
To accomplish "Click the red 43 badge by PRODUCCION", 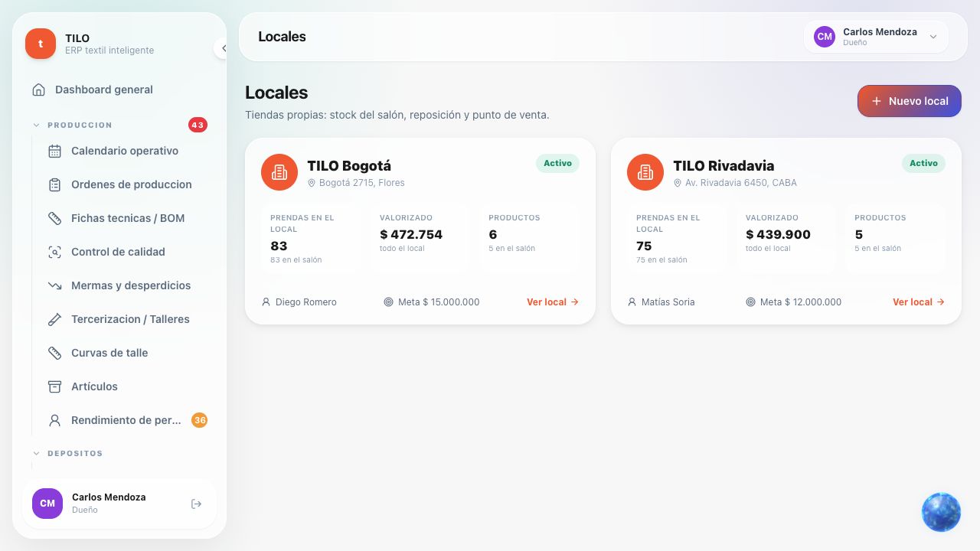I will point(198,125).
